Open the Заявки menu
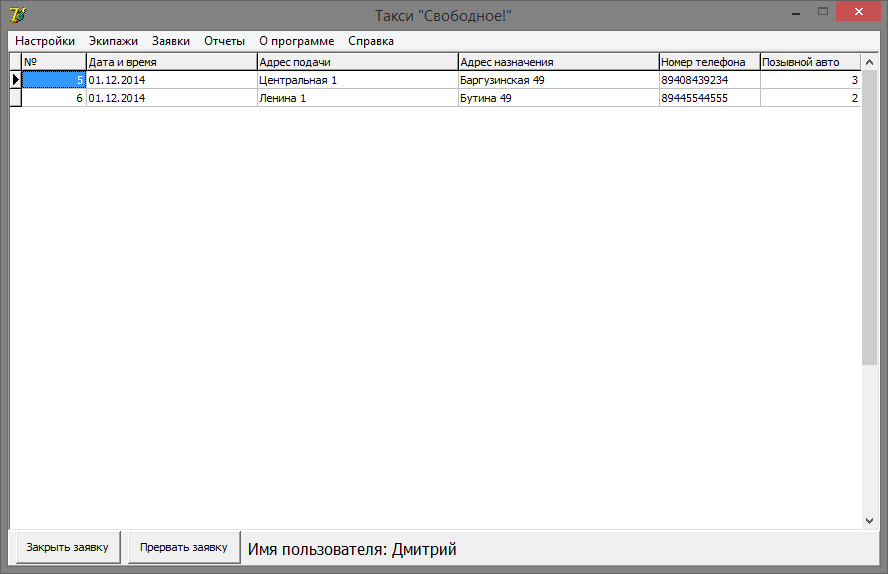This screenshot has height=574, width=888. tap(171, 41)
